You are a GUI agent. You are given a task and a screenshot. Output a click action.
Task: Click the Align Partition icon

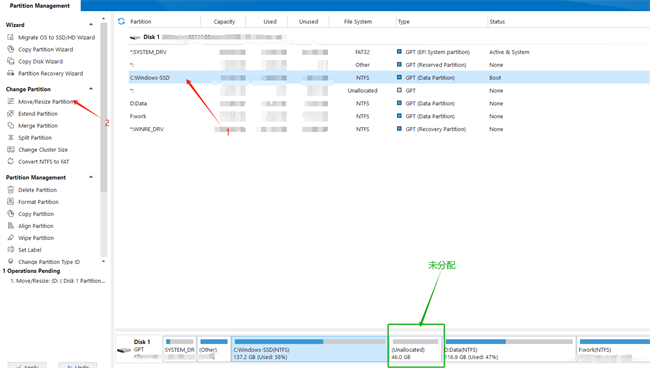[11, 226]
